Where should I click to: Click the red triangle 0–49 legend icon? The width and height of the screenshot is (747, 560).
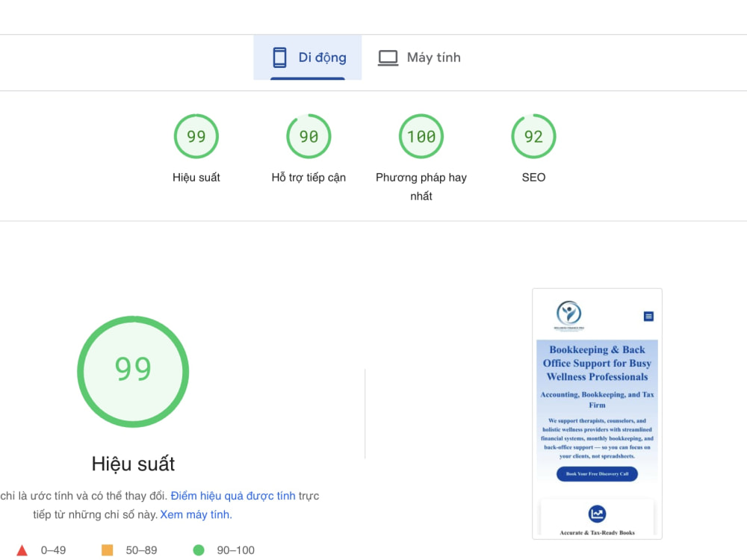pos(22,550)
